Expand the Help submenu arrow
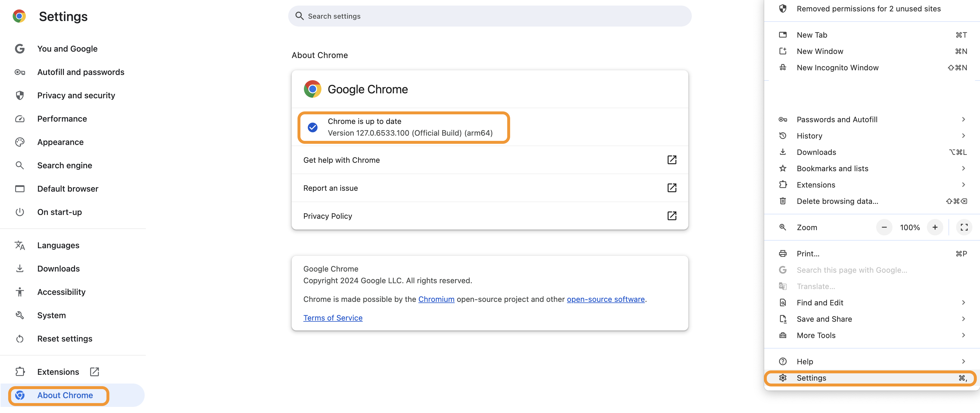Viewport: 980px width, 413px height. (x=963, y=361)
